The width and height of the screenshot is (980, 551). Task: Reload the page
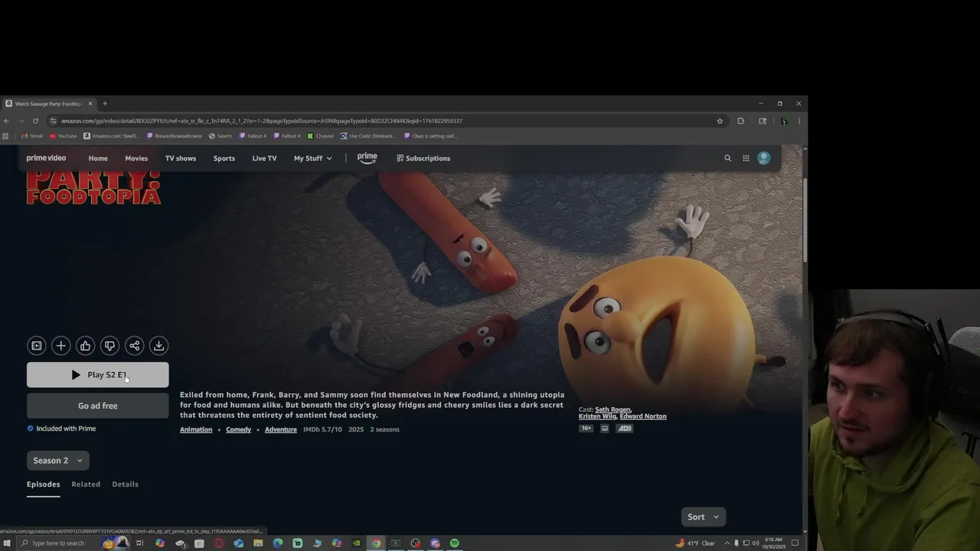[x=35, y=121]
